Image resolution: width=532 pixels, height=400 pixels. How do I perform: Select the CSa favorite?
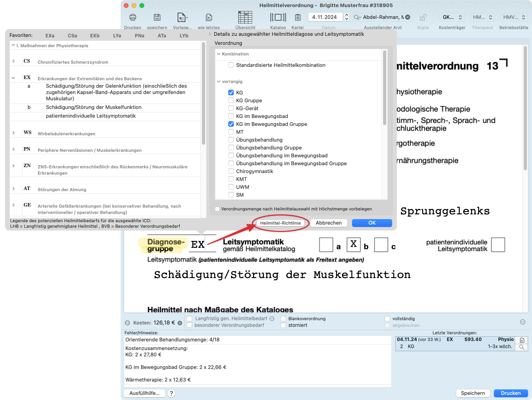(72, 35)
